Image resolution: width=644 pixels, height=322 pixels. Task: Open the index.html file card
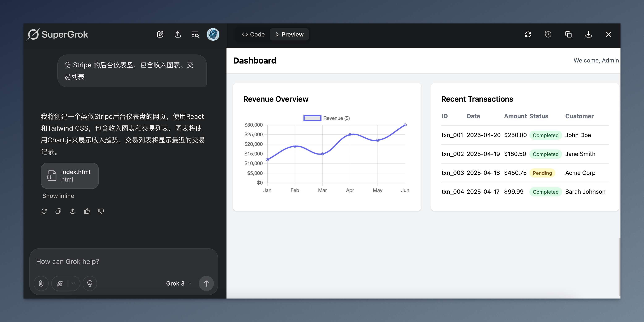coord(70,175)
